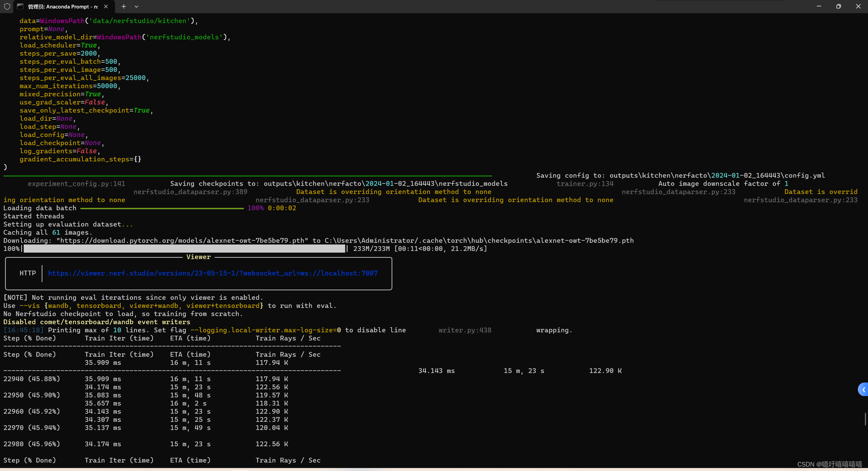Minimize the terminal window
Viewport: 868px width, 471px height.
819,6
